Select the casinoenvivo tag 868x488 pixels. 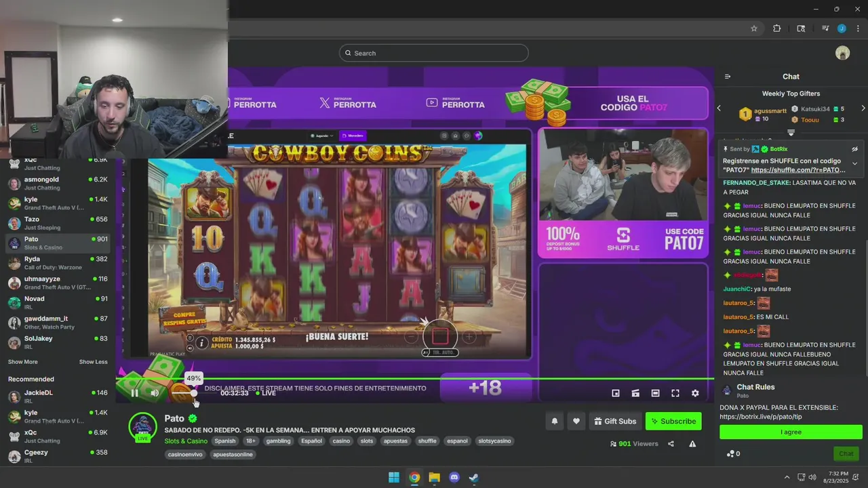(x=185, y=455)
